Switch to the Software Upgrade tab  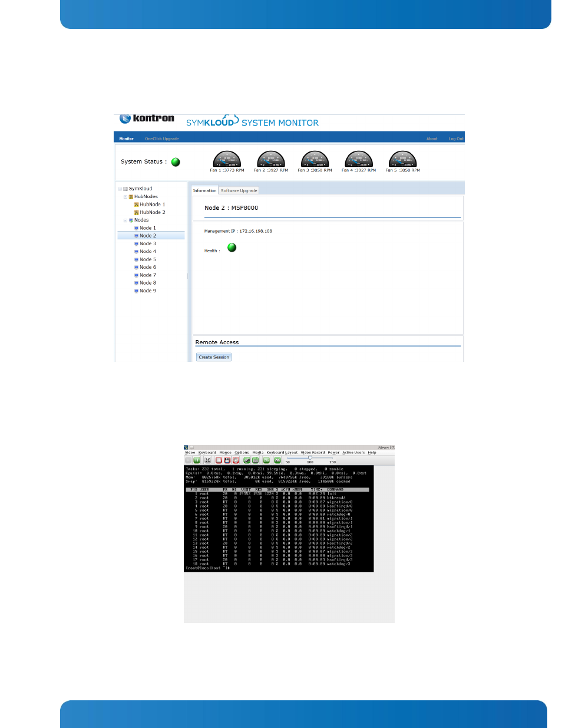point(239,190)
